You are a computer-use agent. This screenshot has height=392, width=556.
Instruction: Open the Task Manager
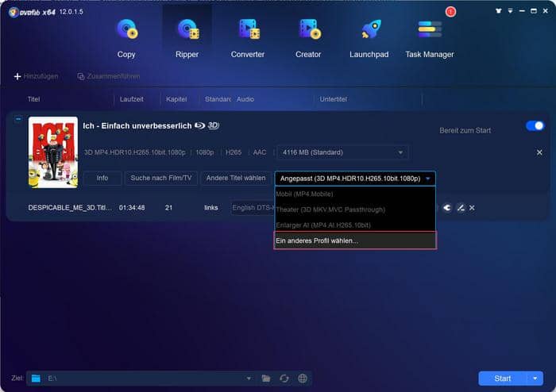430,39
